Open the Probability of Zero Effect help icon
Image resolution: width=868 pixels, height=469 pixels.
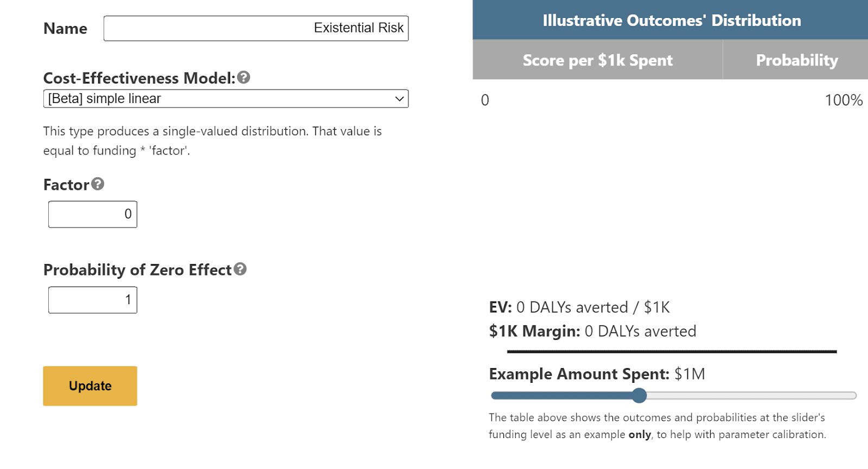tap(240, 269)
